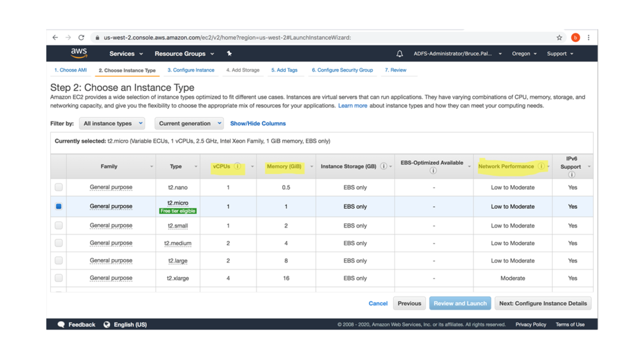Image resolution: width=644 pixels, height=363 pixels.
Task: Open the Privacy Policy link
Action: (x=531, y=324)
